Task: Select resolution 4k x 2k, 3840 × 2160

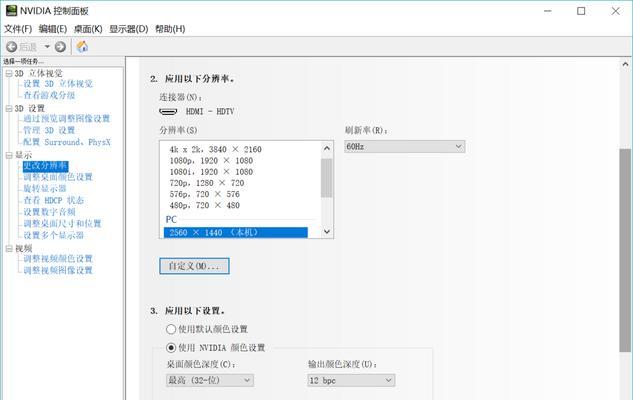Action: (216, 149)
